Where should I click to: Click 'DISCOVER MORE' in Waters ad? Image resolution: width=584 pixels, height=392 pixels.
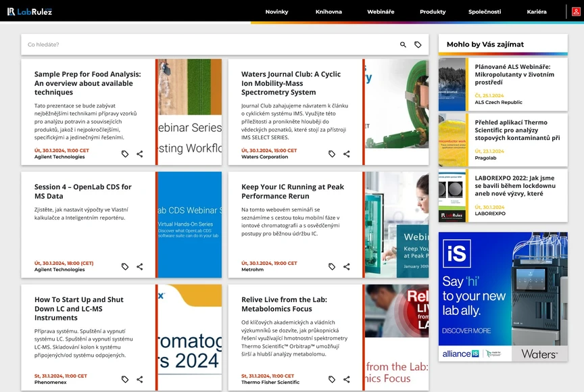pyautogui.click(x=466, y=330)
